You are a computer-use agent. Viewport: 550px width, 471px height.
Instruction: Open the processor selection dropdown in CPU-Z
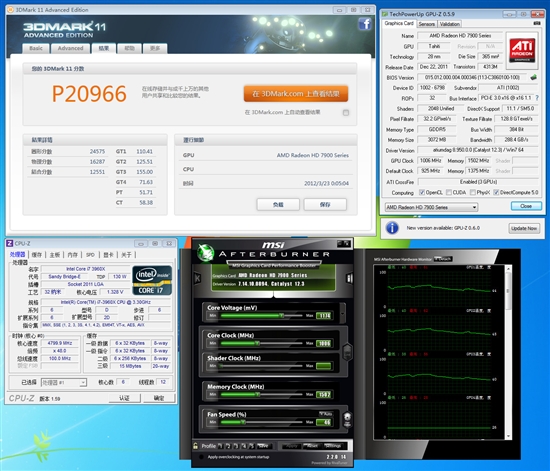(63, 382)
